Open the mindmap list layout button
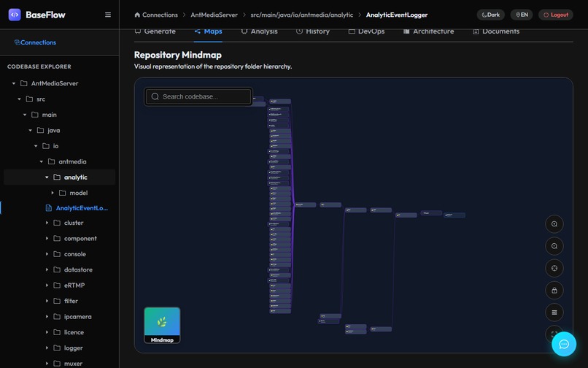Screen dimensions: 588x368 (x=554, y=313)
